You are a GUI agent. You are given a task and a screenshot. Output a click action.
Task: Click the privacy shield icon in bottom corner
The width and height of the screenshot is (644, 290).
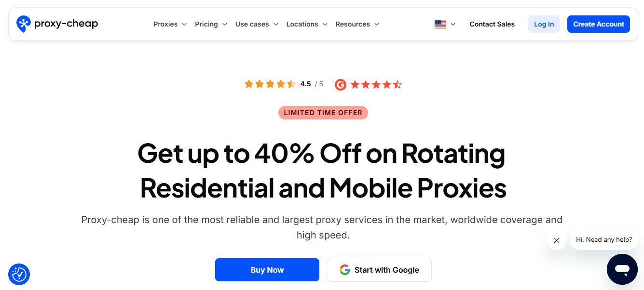click(19, 274)
